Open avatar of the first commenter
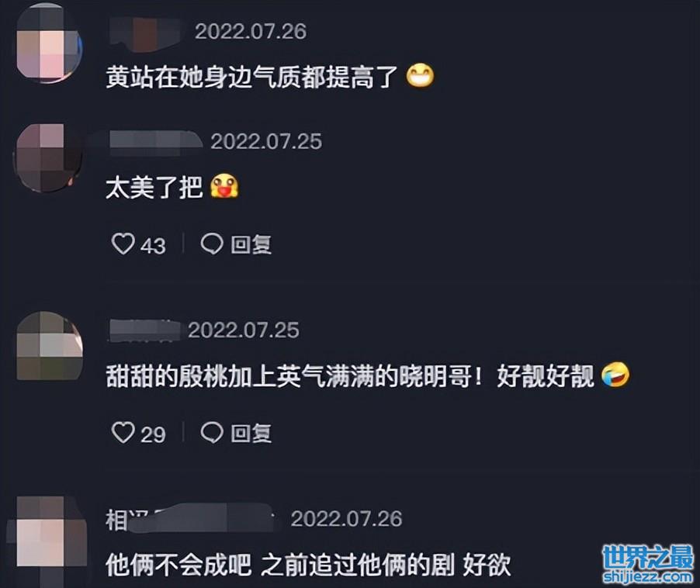700x588 pixels. [49, 45]
